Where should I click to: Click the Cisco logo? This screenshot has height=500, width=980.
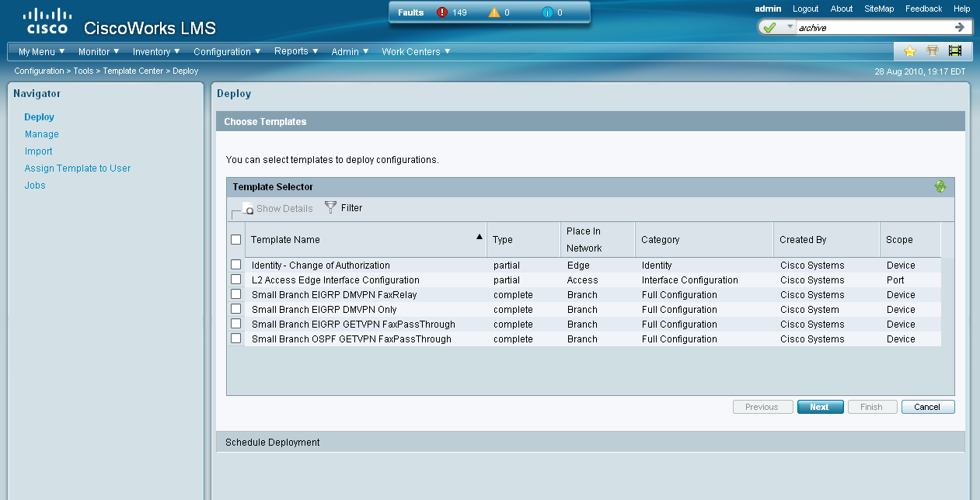(x=47, y=22)
